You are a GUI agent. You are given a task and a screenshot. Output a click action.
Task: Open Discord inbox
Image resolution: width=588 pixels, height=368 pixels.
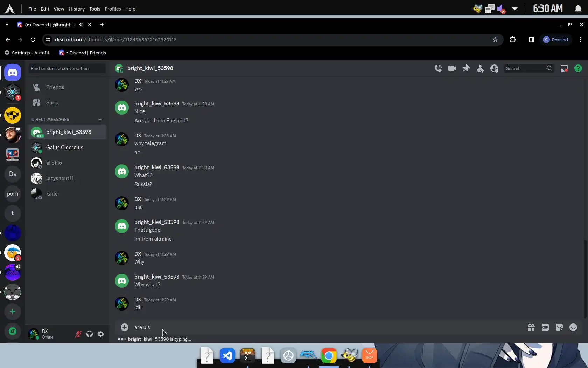[x=564, y=68]
